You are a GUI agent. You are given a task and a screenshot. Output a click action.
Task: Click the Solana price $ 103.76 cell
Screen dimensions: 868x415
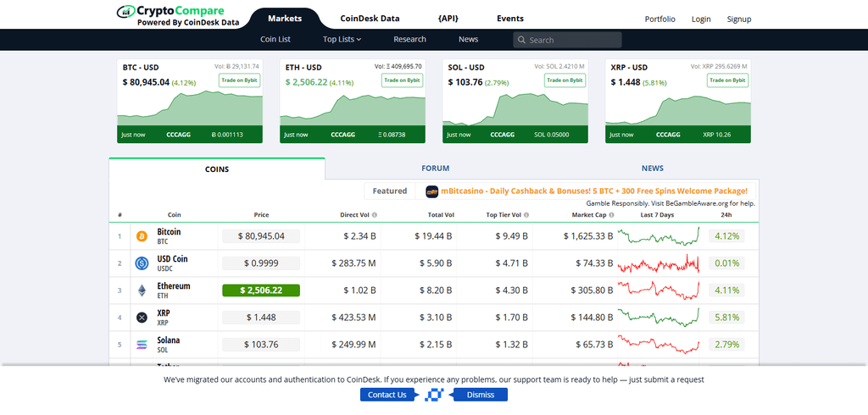(x=261, y=345)
